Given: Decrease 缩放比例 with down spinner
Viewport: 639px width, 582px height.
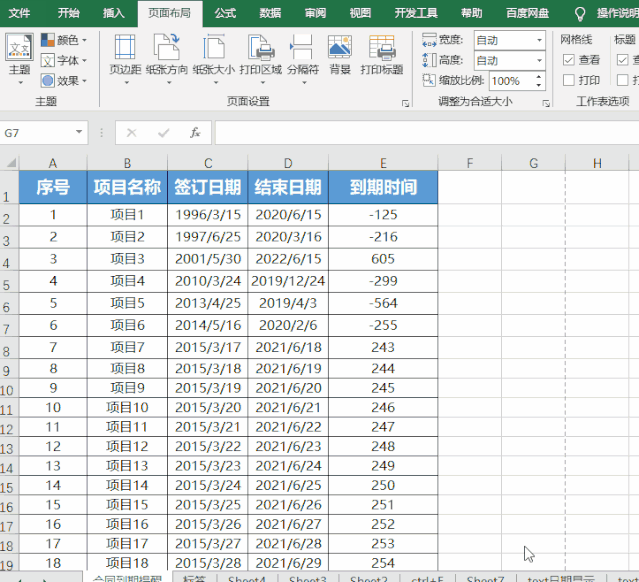Looking at the screenshot, I should pos(539,85).
